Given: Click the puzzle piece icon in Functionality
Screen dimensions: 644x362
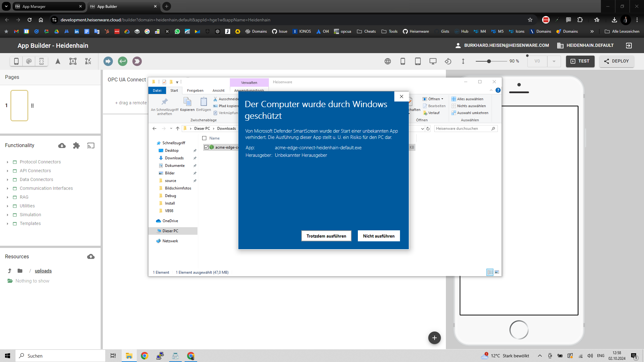Looking at the screenshot, I should [76, 145].
